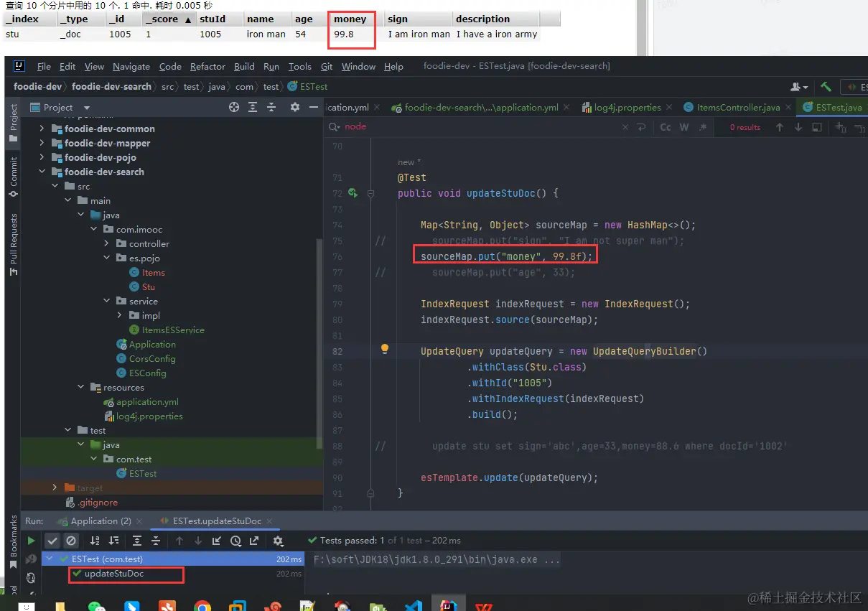Click toggle auto-test icon in Run sidebar

click(31, 577)
